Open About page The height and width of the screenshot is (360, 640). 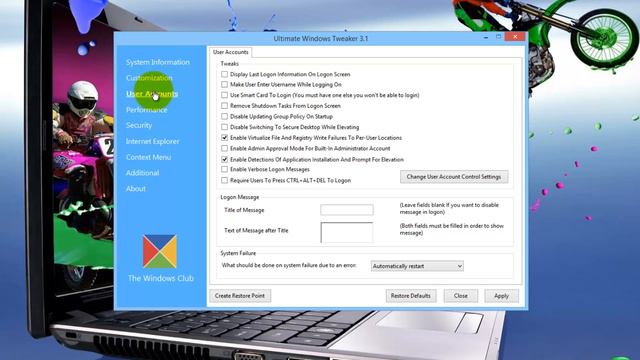(136, 189)
